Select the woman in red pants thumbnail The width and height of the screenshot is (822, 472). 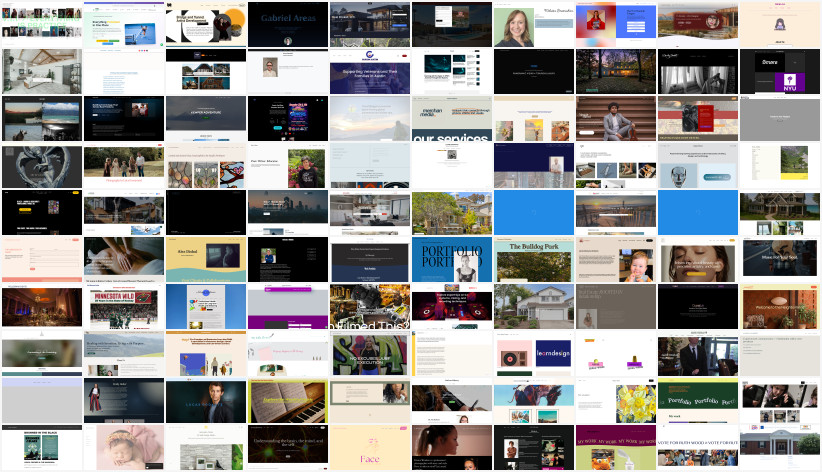click(x=124, y=401)
